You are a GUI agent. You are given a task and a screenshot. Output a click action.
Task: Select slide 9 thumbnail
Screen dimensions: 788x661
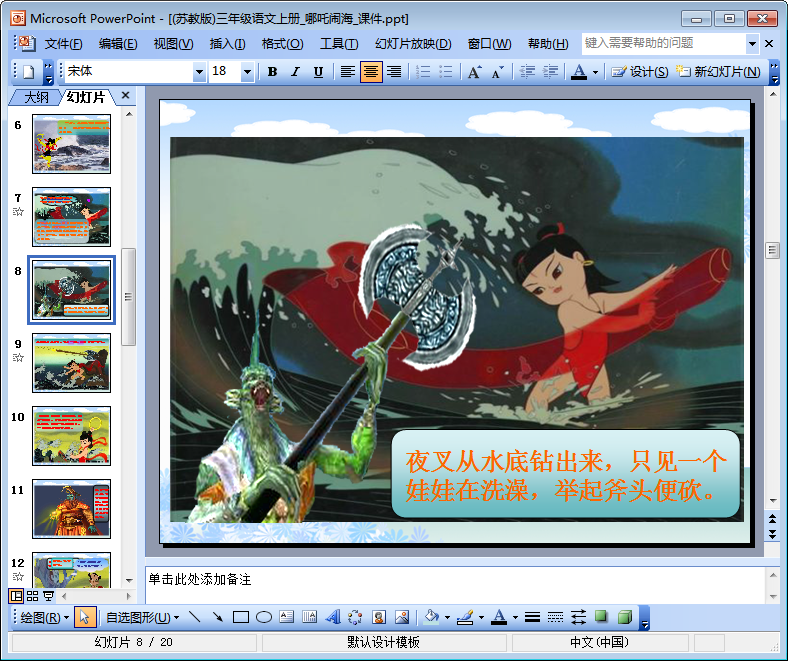pos(71,362)
